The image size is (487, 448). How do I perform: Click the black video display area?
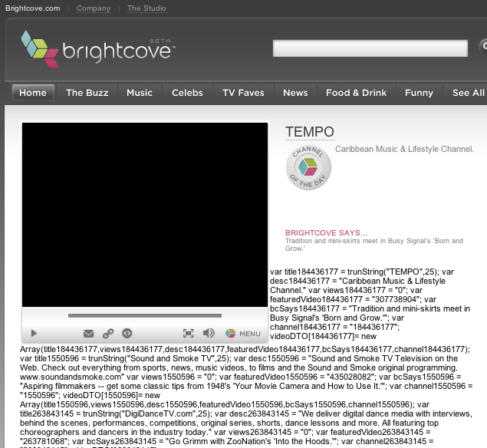145,215
